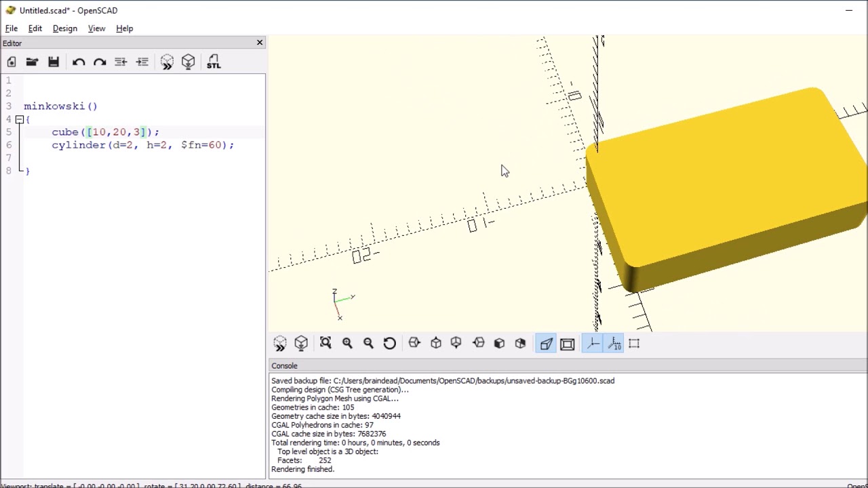
Task: Switch to Bottom view
Action: (x=456, y=344)
